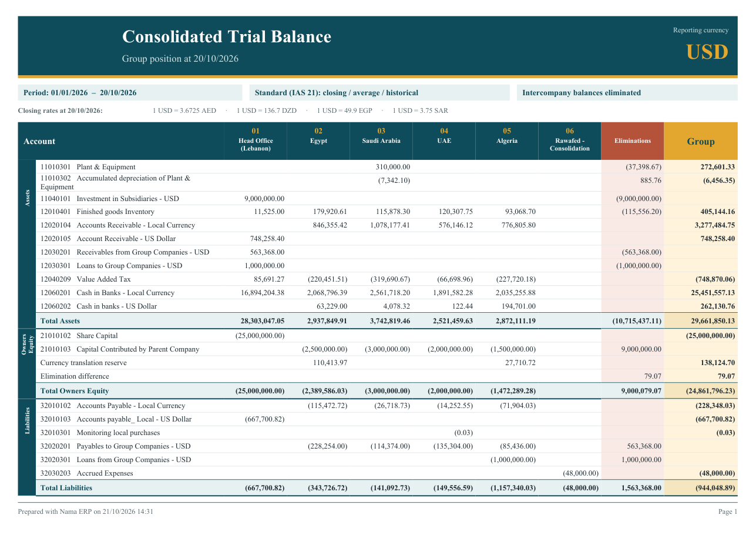This screenshot has height=535, width=756.
Task: Select the 'Elimination difference' row label
Action: 75,376
